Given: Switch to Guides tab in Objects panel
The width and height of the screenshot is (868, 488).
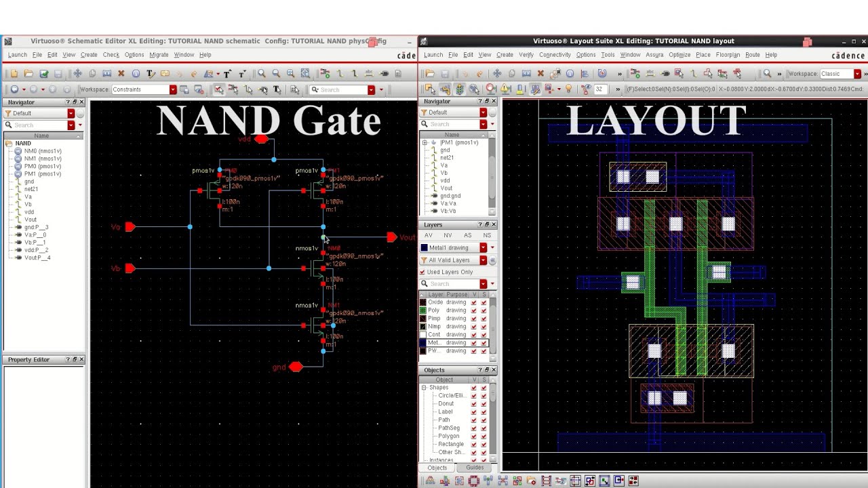Looking at the screenshot, I should click(x=475, y=468).
